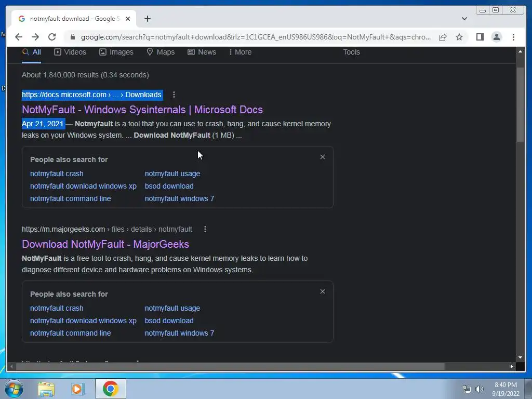Open the Windows Start menu
This screenshot has height=399, width=532.
click(x=14, y=389)
